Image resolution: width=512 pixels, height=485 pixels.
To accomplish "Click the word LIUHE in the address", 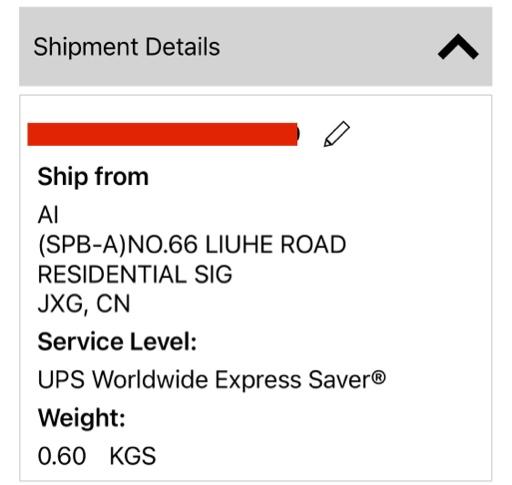I will click(239, 245).
